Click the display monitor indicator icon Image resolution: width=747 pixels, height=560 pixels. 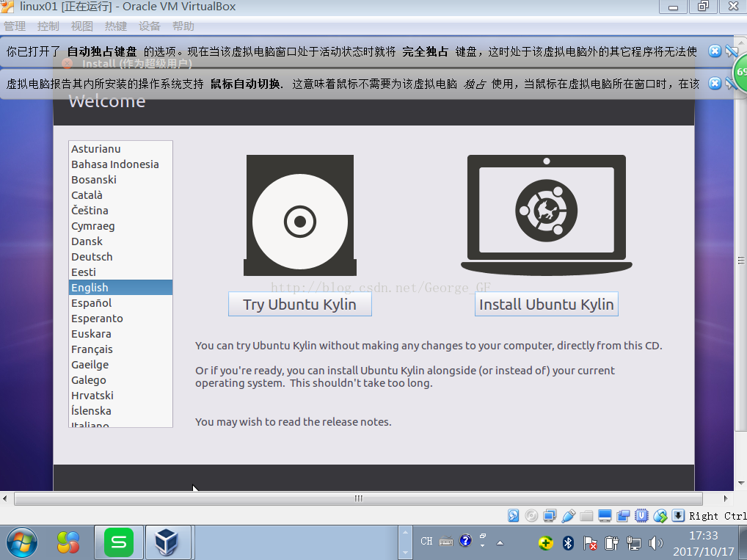tap(605, 516)
